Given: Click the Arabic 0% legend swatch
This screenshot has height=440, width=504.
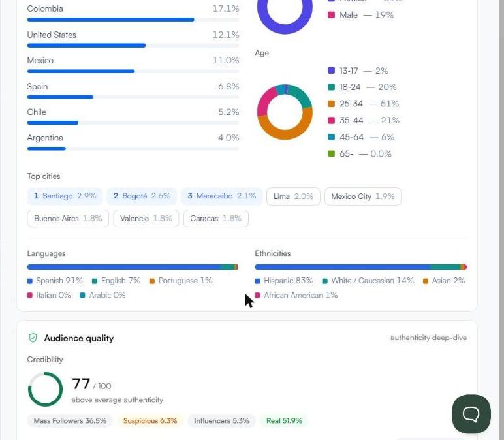Looking at the screenshot, I should point(83,295).
